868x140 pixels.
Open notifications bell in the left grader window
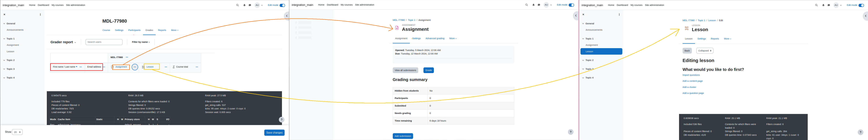(244, 5)
